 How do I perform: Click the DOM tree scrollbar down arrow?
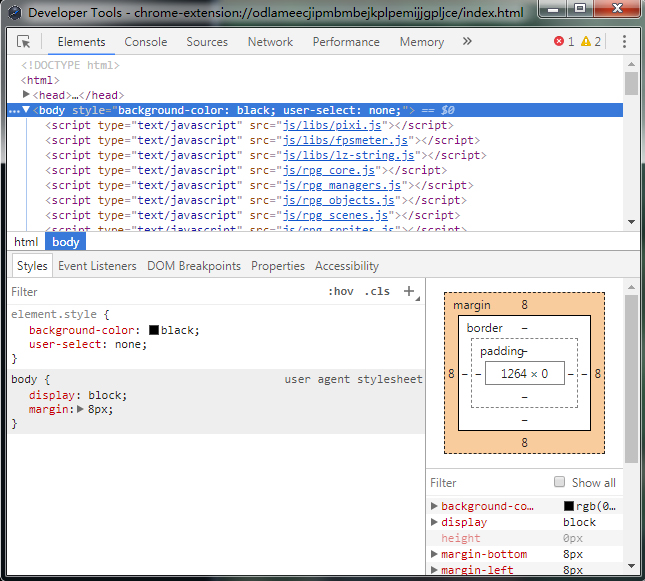point(631,222)
